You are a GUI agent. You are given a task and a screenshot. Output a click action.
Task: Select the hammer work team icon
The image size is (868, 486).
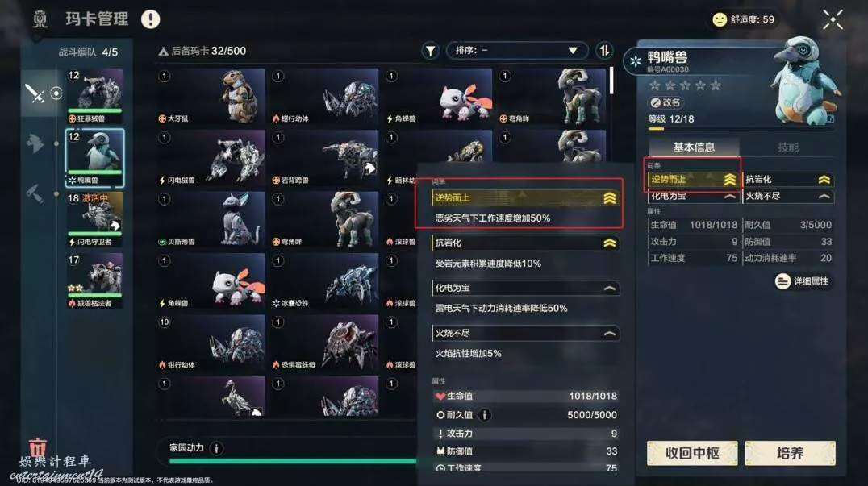click(35, 193)
